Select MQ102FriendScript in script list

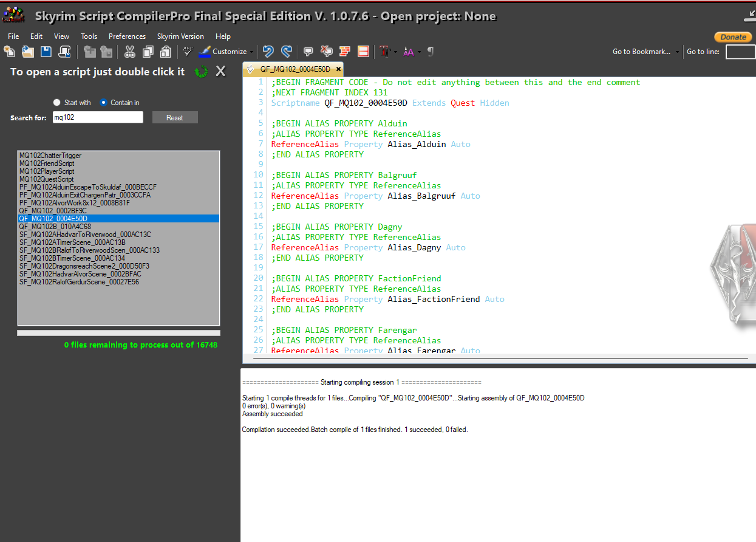click(118, 163)
